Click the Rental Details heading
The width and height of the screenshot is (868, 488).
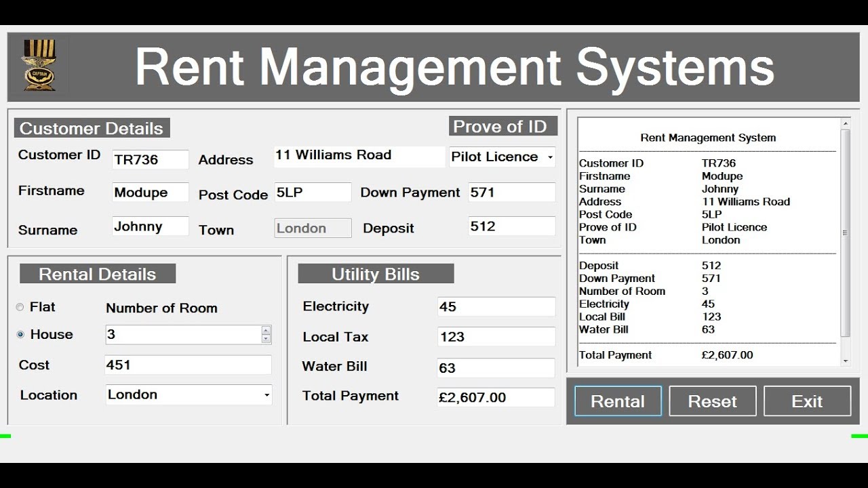pyautogui.click(x=98, y=274)
